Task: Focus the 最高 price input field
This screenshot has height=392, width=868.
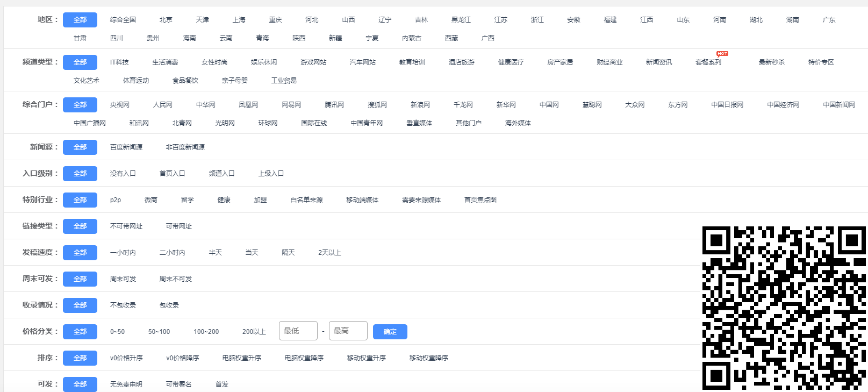Action: 348,331
